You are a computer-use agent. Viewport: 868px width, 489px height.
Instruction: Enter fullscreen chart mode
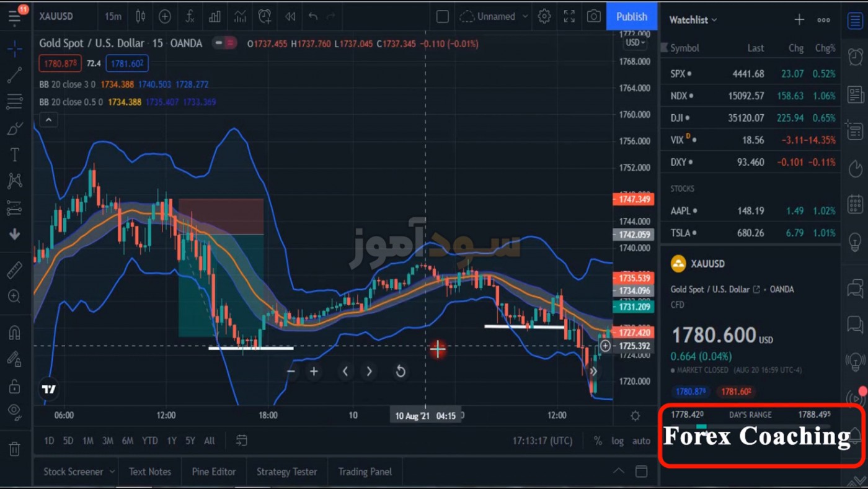point(569,17)
